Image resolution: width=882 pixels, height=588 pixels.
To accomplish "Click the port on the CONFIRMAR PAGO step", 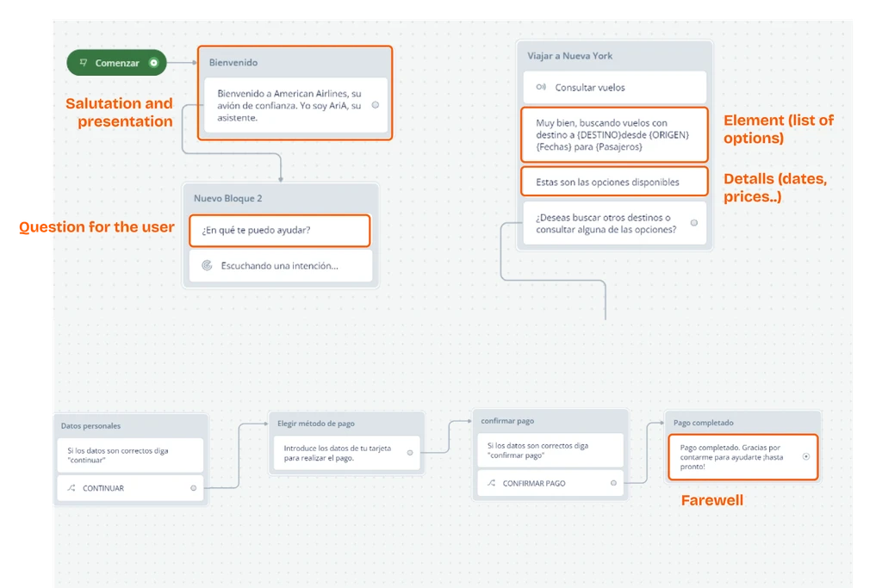I will 613,483.
